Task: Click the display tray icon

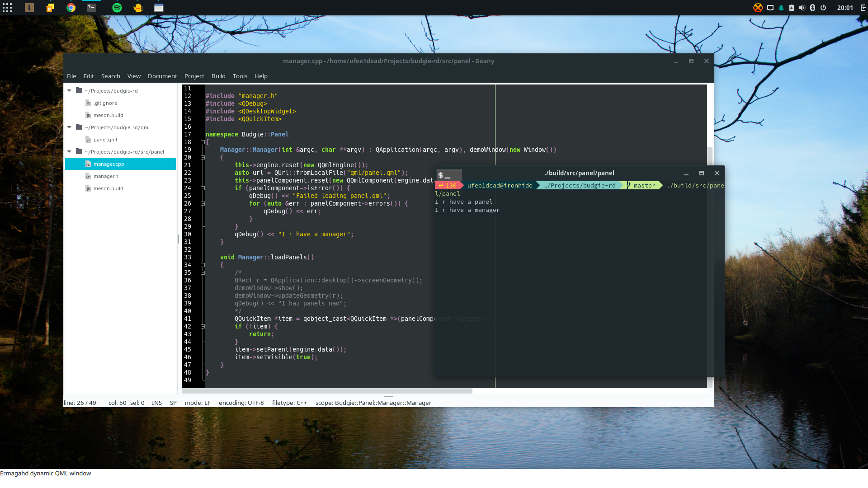Action: [x=770, y=8]
